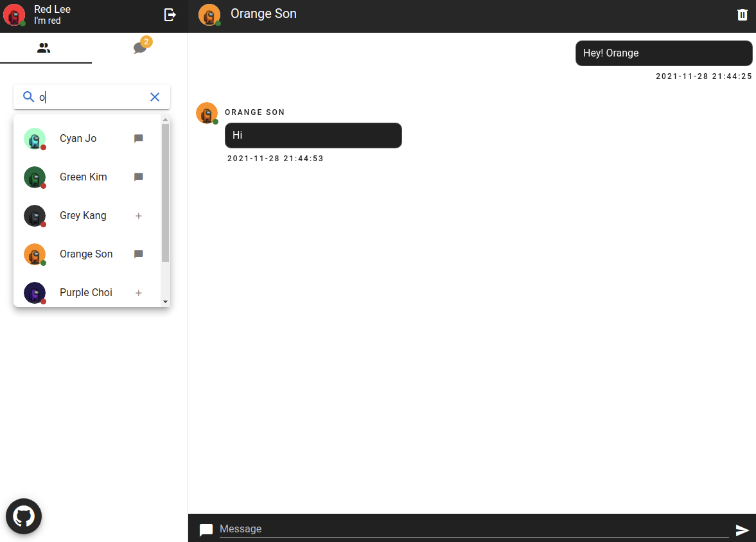Open chat with Orange Son via chat icon
This screenshot has width=756, height=542.
coord(138,254)
